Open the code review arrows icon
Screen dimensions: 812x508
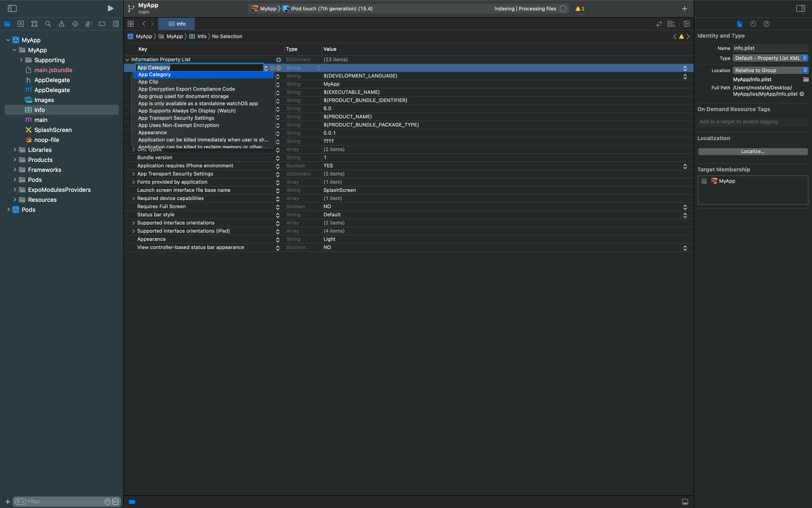click(659, 24)
